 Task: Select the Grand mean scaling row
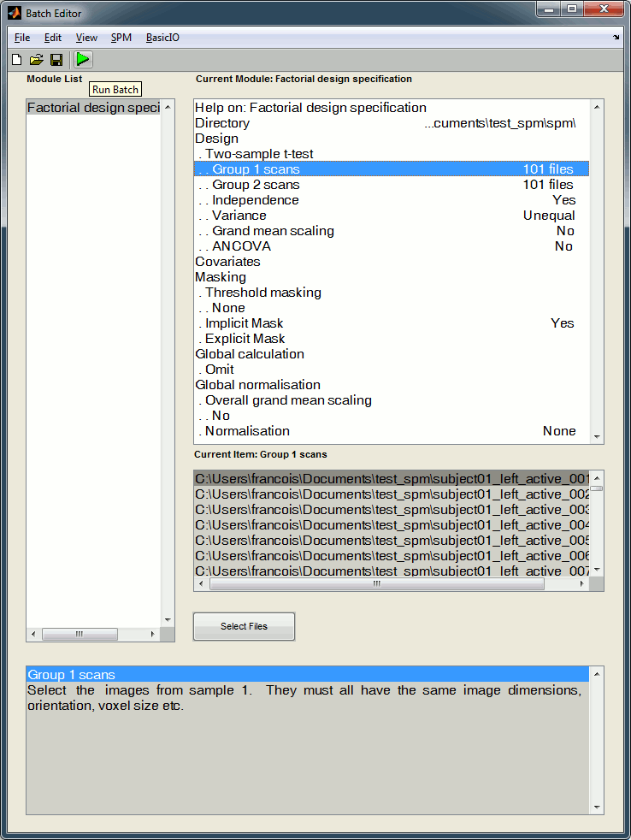coord(273,231)
